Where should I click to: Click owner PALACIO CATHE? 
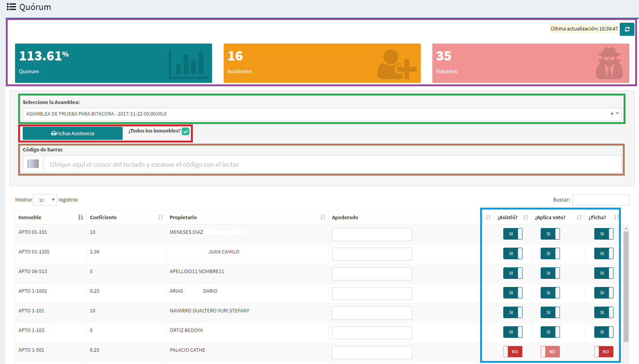click(187, 350)
